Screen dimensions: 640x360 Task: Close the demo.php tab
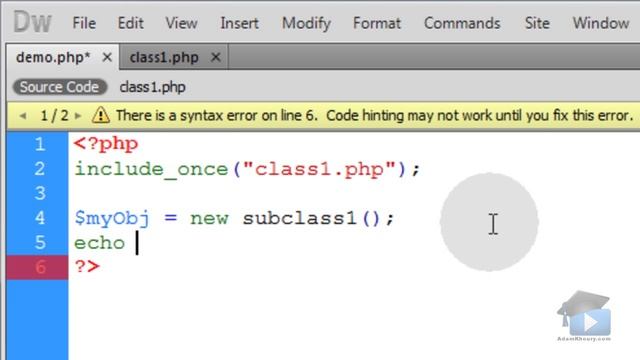tap(107, 58)
